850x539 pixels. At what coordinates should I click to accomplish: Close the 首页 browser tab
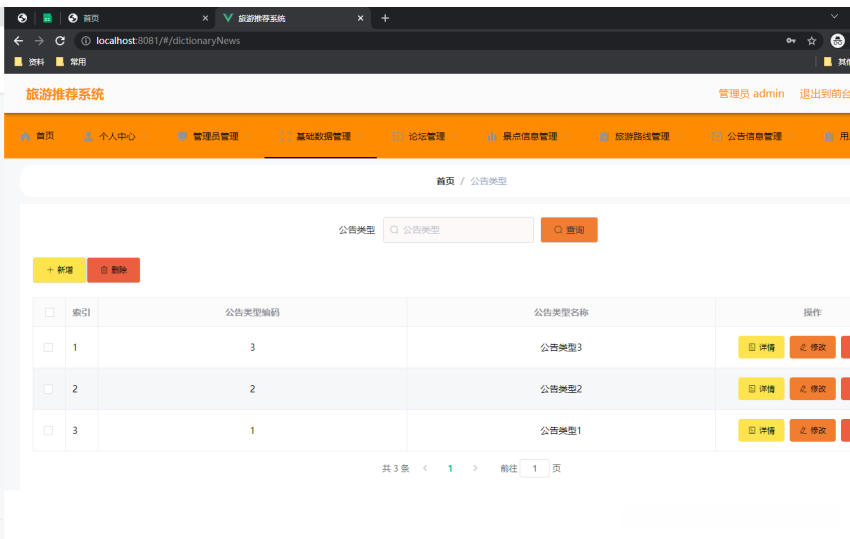coord(205,18)
